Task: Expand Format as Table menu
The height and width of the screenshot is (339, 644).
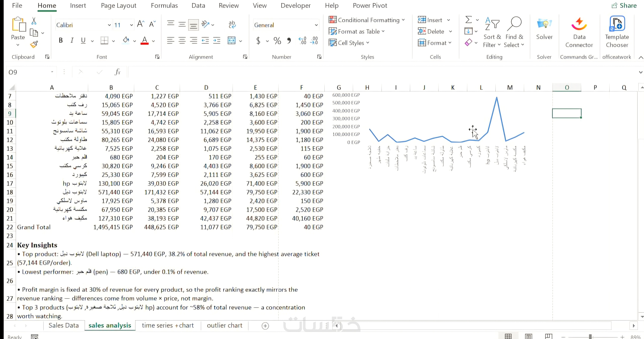Action: (356, 31)
